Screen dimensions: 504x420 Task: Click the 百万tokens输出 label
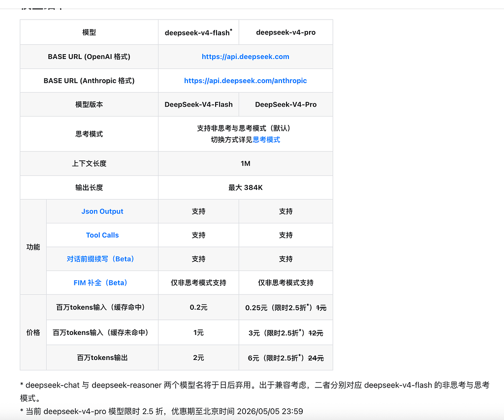pos(102,358)
